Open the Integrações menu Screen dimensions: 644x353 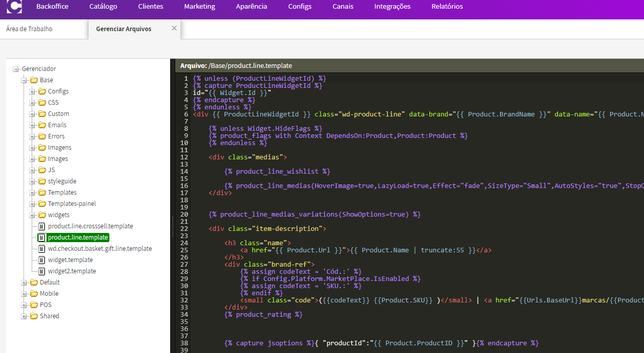[x=393, y=7]
